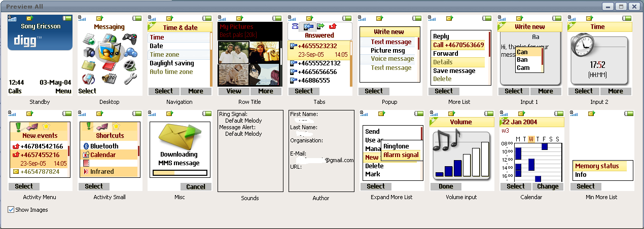
Task: Toggle the Show Images checkbox
Action: pos(11,209)
